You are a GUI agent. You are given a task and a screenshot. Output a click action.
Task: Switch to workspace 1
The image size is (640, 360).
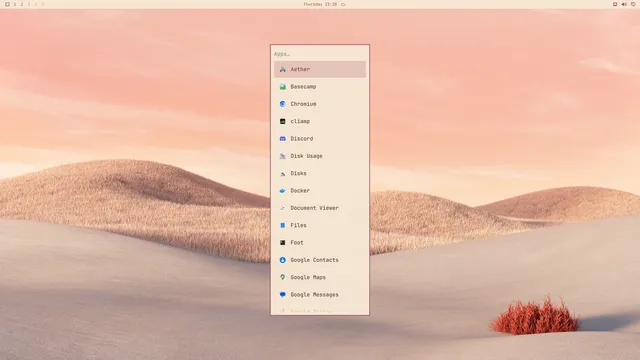15,4
